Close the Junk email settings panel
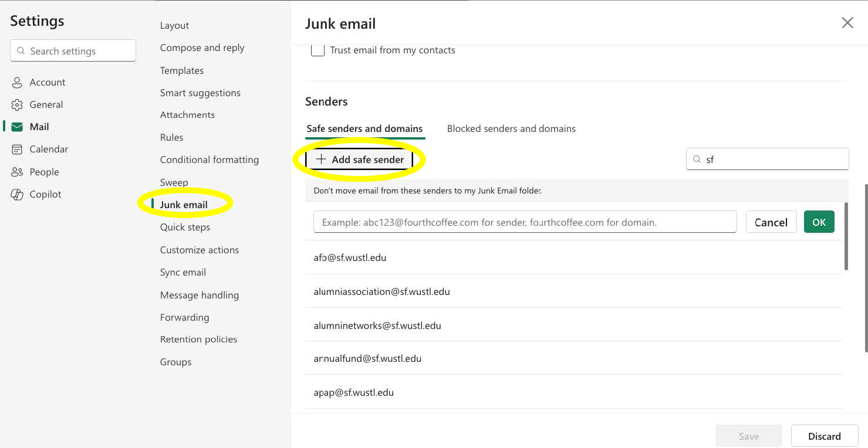868x448 pixels. (x=847, y=22)
